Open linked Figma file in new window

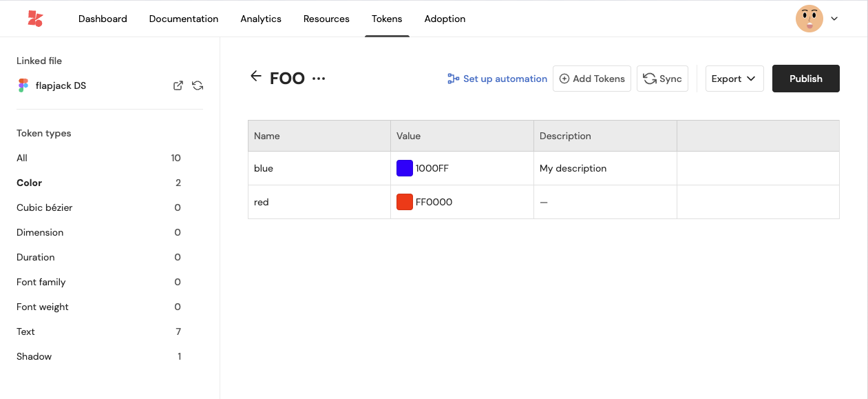(178, 85)
